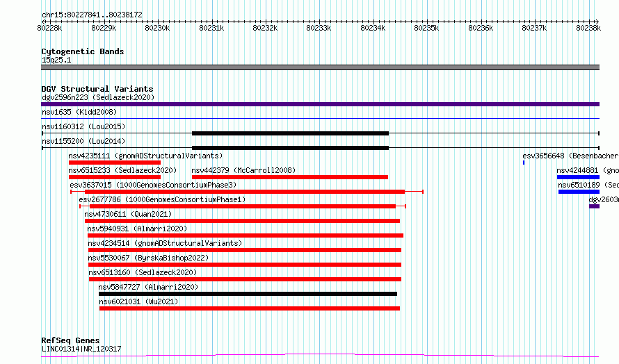Click the 80229k ruler position label
Image resolution: width=619 pixels, height=364 pixels.
(104, 28)
